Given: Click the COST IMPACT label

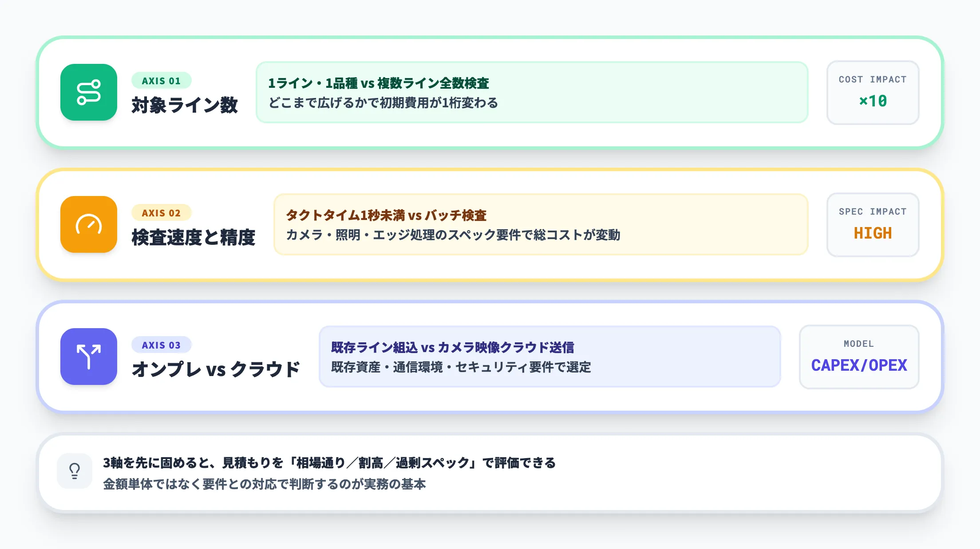Looking at the screenshot, I should coord(873,79).
